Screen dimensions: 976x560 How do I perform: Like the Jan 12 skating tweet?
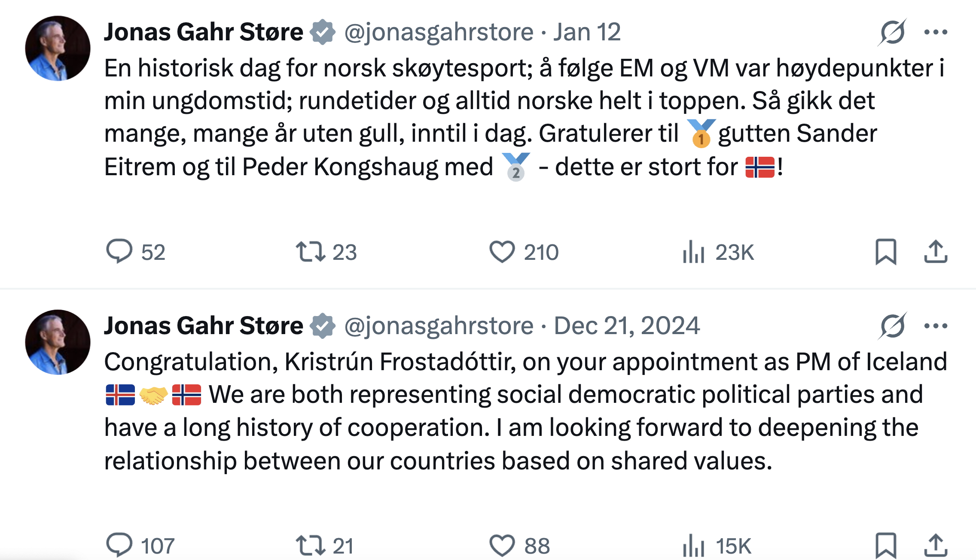502,252
